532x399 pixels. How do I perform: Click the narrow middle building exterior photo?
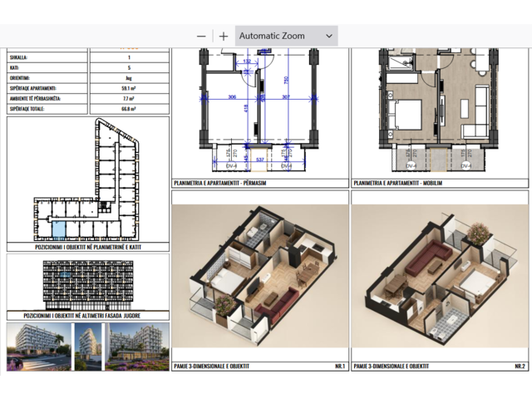87,346
